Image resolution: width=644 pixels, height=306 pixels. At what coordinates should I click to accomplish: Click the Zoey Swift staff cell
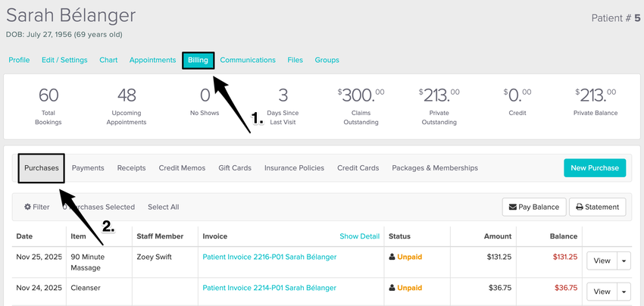coord(154,257)
